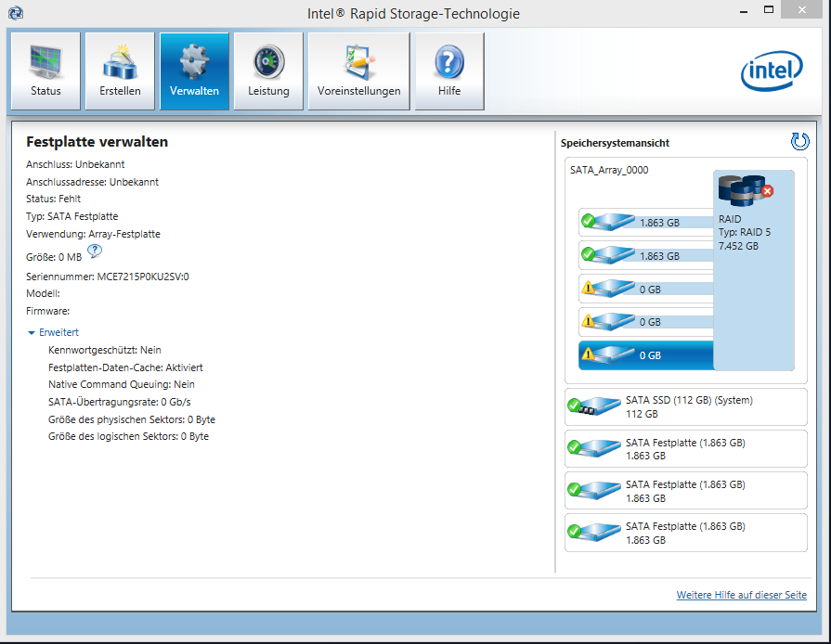Image resolution: width=831 pixels, height=644 pixels.
Task: Maximize the Intel Rapid Storage window
Action: pyautogui.click(x=769, y=9)
